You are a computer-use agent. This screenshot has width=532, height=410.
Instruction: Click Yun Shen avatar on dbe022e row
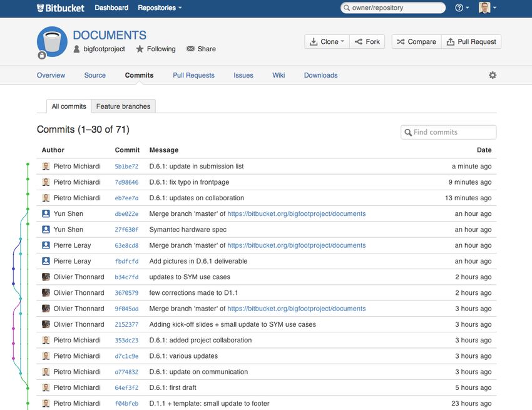tap(46, 214)
